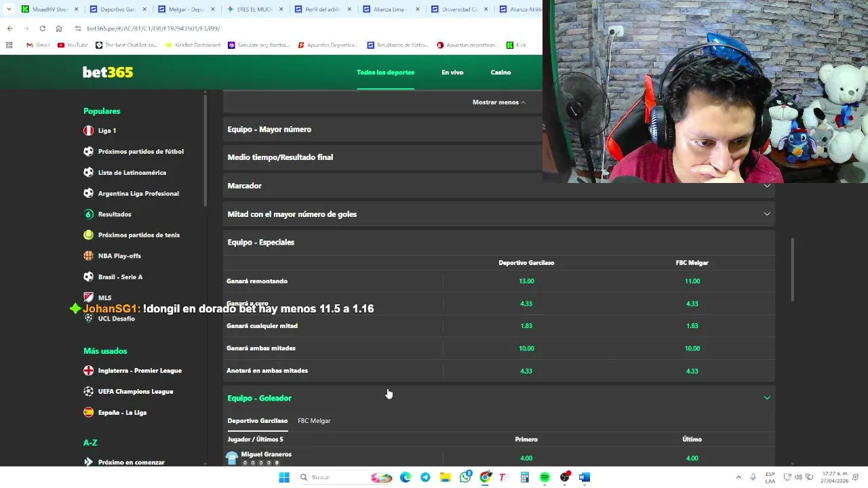Select Lista de Latinoamérica in sidebar
This screenshot has height=488, width=868.
(132, 172)
